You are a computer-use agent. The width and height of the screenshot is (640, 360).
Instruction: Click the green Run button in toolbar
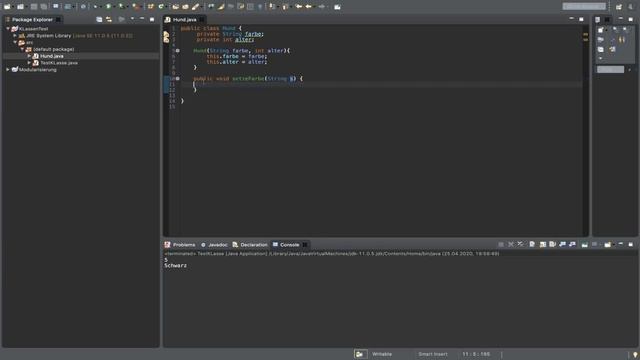pos(109,7)
